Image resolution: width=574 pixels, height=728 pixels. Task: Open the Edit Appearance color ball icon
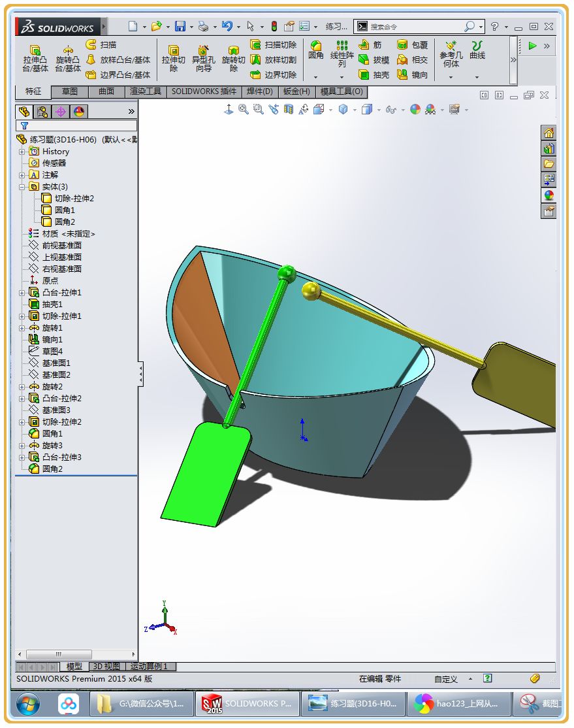415,110
